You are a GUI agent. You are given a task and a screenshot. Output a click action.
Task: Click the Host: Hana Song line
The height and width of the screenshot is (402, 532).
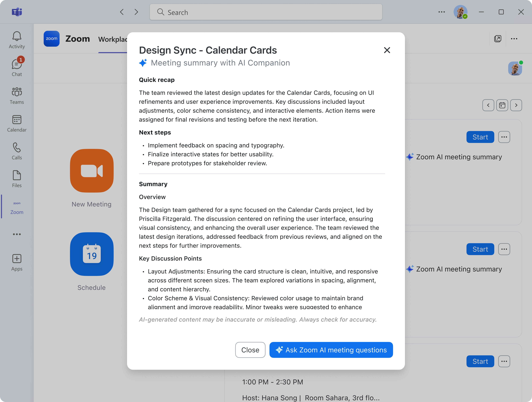pos(311,398)
